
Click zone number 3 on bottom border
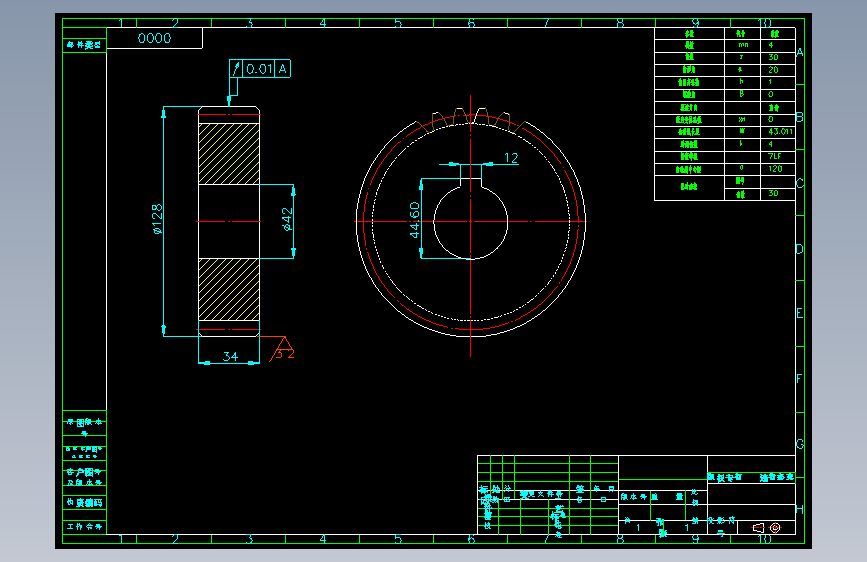click(x=249, y=538)
